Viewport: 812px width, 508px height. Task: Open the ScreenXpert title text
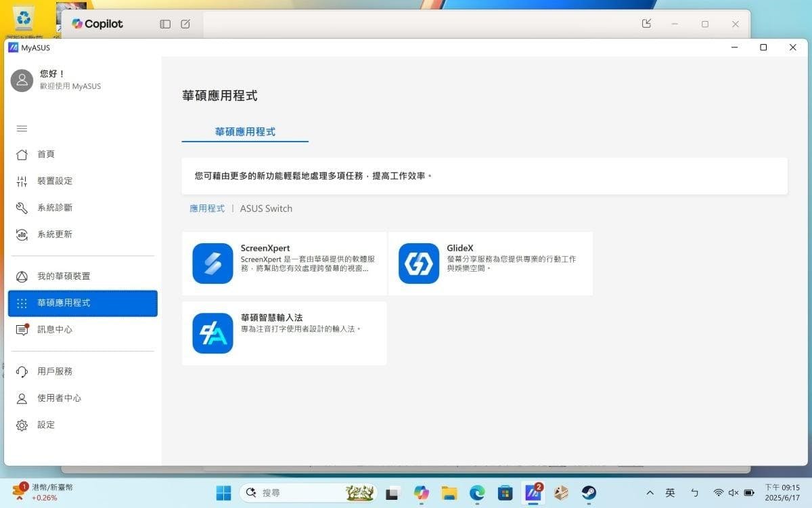[265, 248]
